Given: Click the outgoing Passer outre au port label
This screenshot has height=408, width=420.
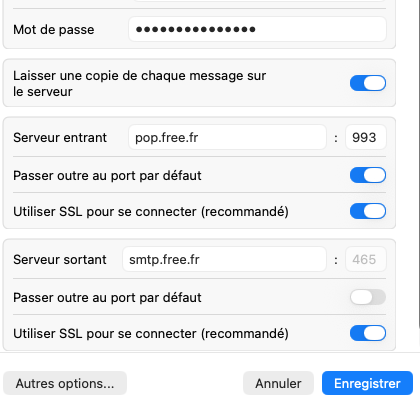Looking at the screenshot, I should 107,297.
